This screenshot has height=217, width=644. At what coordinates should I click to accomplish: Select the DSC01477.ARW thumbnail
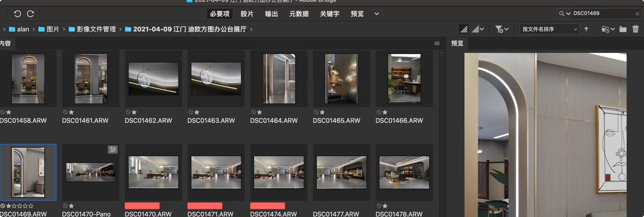coord(341,172)
